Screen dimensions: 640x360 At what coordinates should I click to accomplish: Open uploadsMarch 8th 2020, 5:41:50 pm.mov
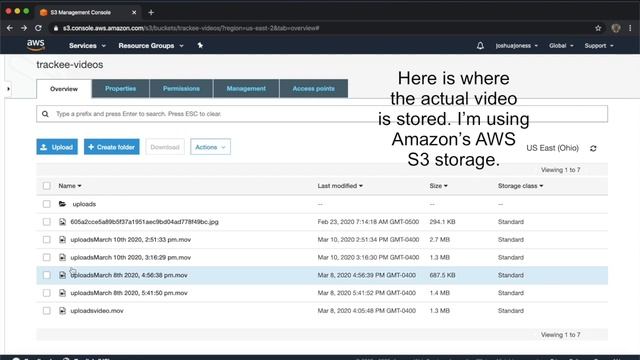[129, 293]
